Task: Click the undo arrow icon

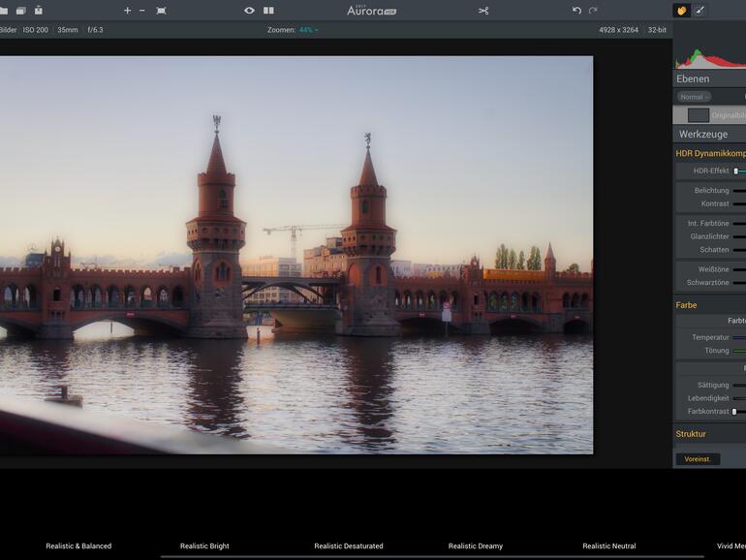Action: tap(576, 11)
